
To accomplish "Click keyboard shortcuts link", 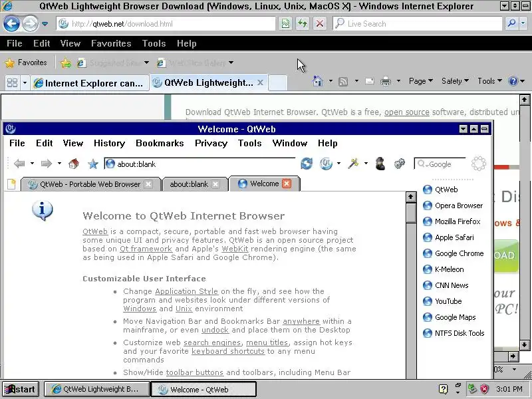I will 228,351.
